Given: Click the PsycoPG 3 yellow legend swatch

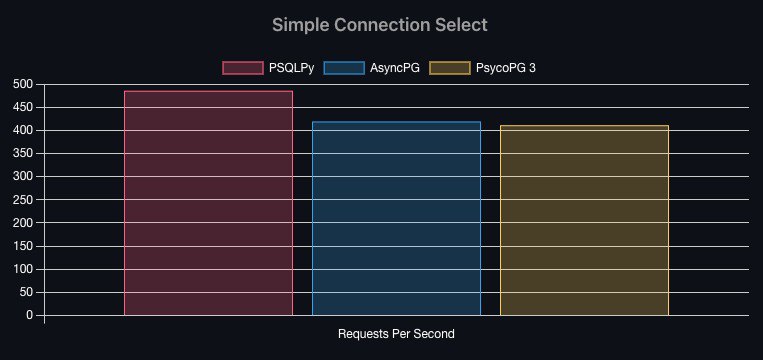Looking at the screenshot, I should coord(450,68).
